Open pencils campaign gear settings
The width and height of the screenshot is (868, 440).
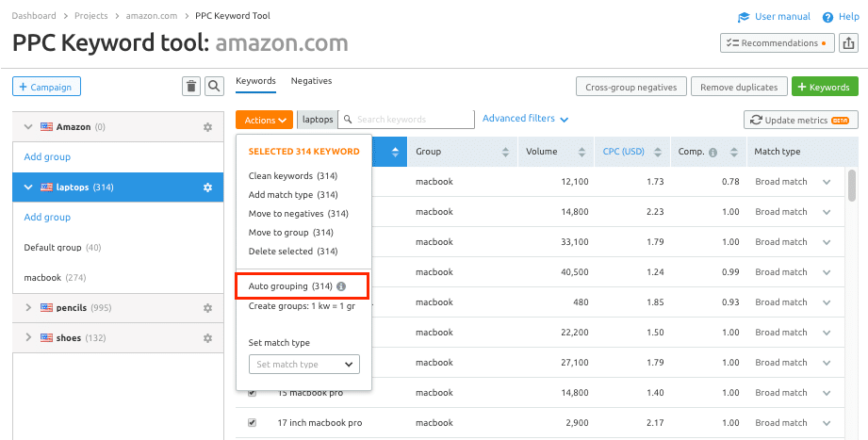207,308
